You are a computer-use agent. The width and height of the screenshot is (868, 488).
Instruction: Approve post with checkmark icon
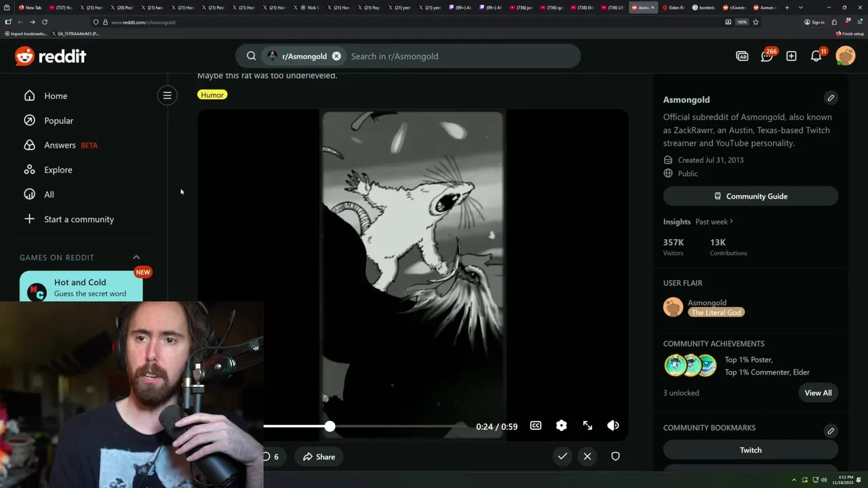click(x=562, y=456)
